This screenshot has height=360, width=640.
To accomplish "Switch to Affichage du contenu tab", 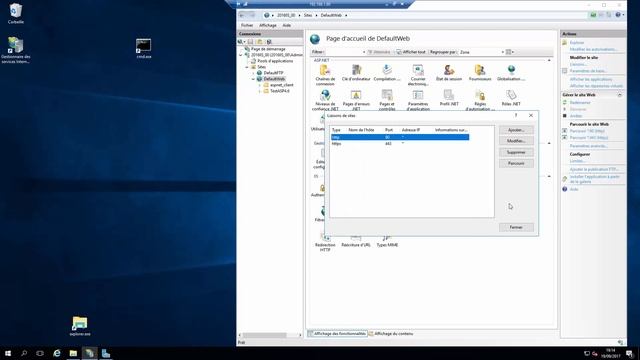I will (x=391, y=333).
